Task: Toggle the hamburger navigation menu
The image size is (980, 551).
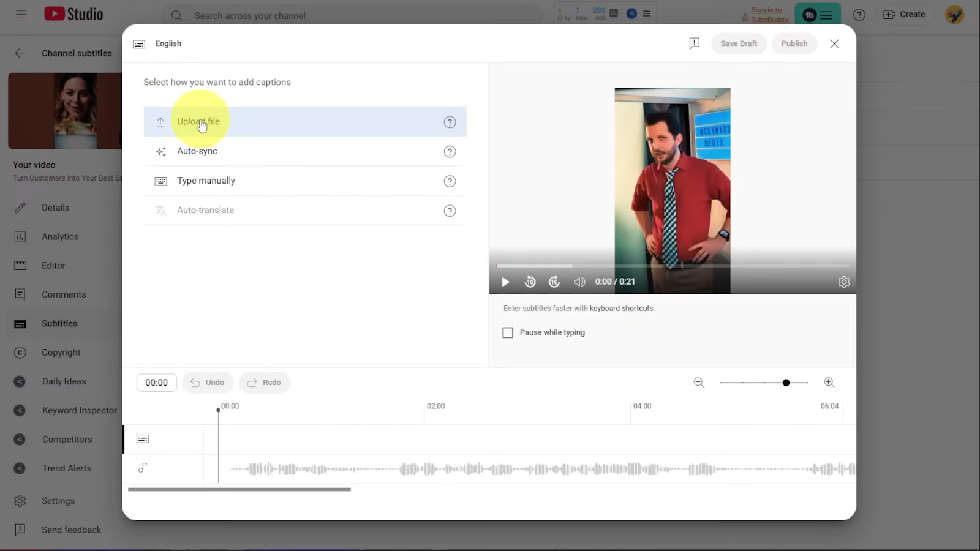Action: (21, 15)
